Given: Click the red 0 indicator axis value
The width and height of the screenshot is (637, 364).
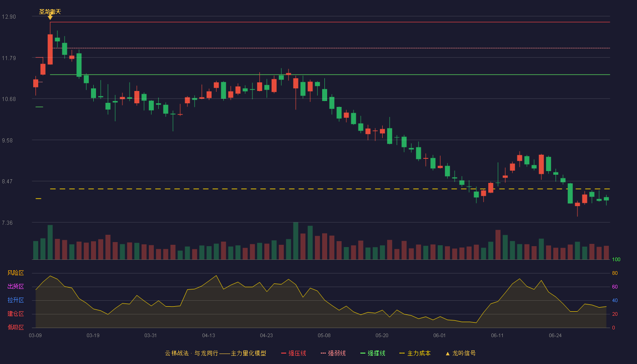Looking at the screenshot, I should [613, 328].
